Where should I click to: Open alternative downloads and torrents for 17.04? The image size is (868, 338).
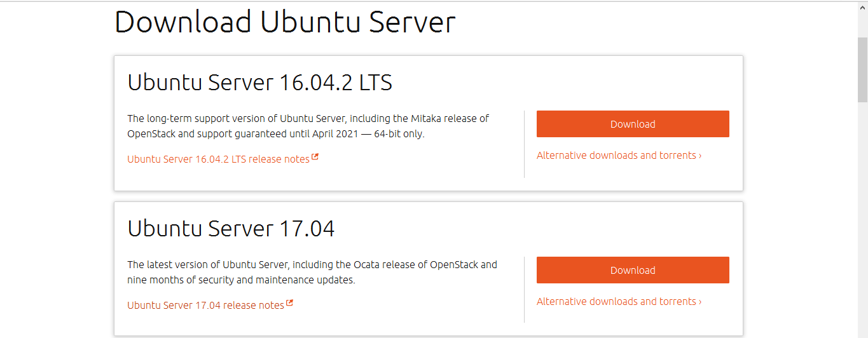click(x=616, y=302)
